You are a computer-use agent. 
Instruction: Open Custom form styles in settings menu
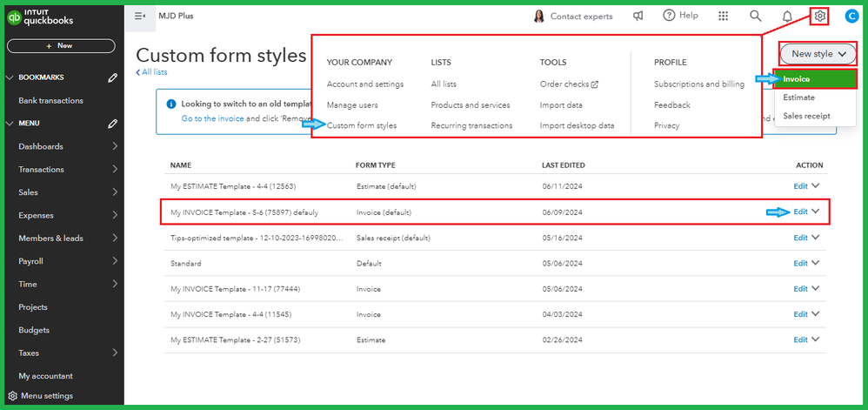[x=362, y=125]
